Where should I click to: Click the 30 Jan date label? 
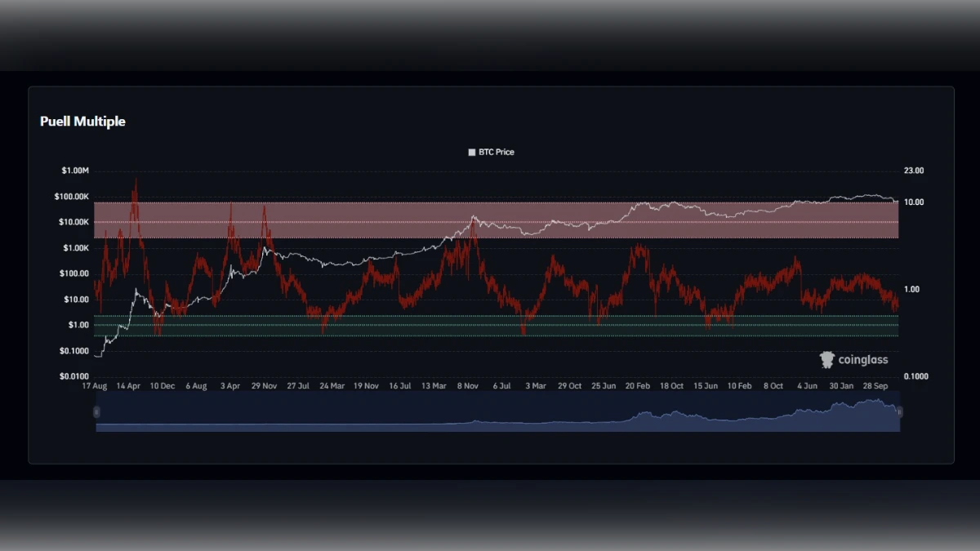[841, 385]
